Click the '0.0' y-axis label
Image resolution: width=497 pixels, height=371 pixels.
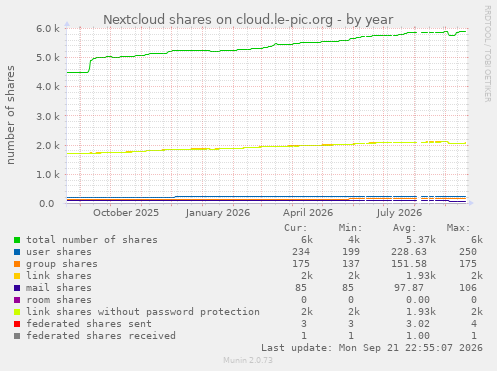point(47,203)
